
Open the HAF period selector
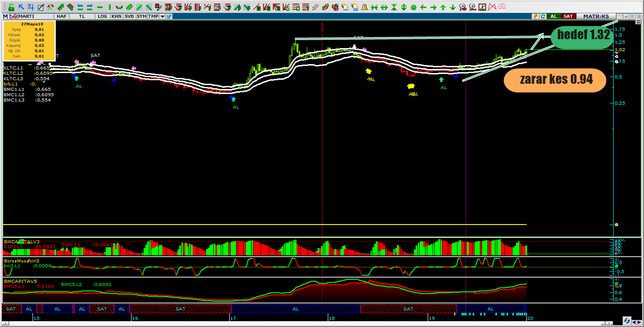(x=62, y=16)
